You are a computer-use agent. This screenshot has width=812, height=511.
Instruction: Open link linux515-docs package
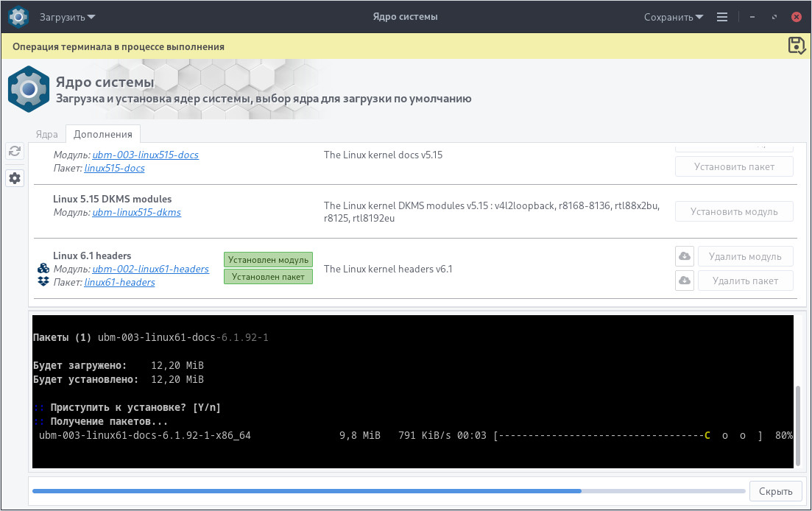pyautogui.click(x=114, y=169)
